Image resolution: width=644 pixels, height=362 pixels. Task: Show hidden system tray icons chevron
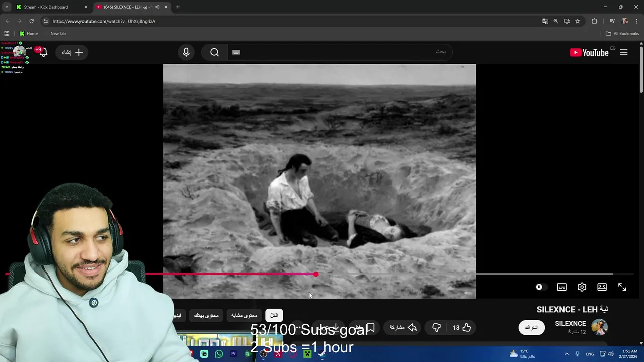pos(567,354)
